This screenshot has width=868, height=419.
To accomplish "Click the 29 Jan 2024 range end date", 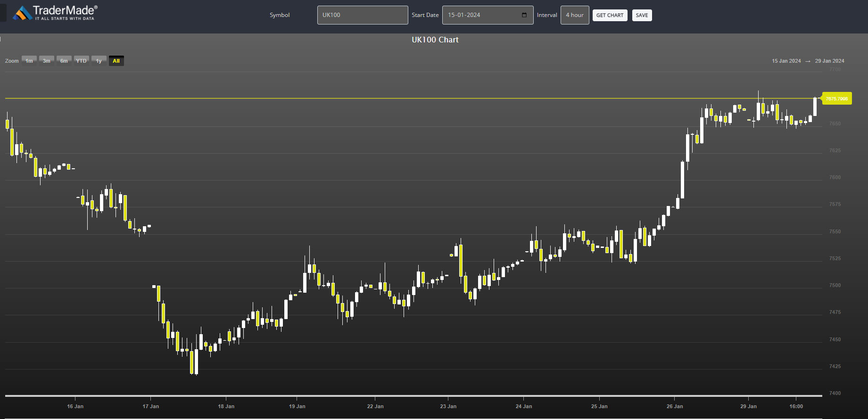I will point(830,61).
